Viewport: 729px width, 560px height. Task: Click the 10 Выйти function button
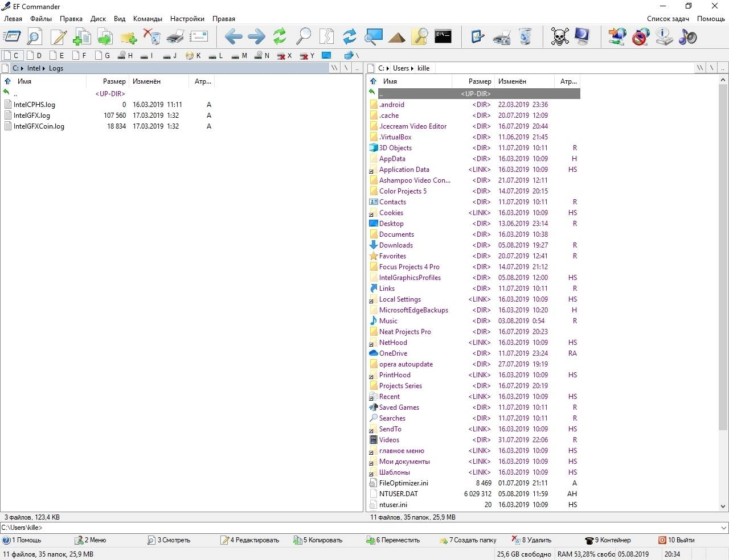[x=677, y=540]
